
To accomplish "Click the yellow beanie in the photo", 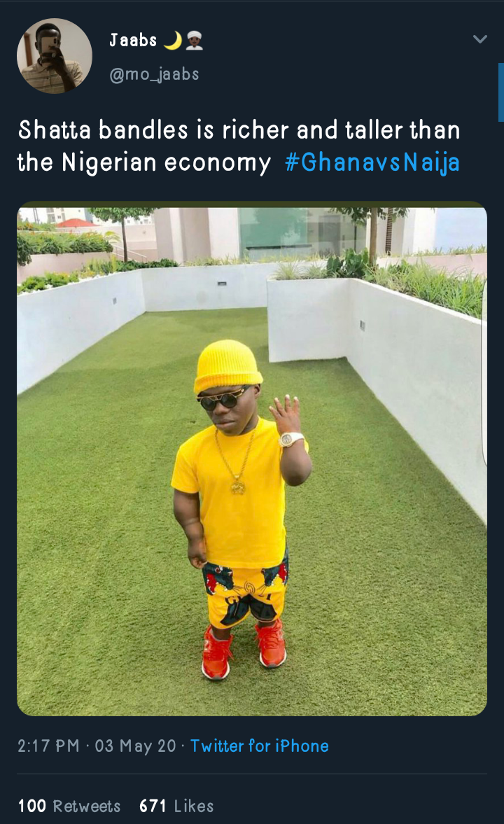I will [227, 365].
